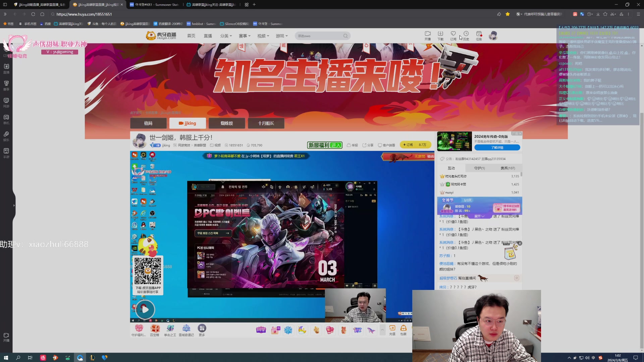Click the yellow 订阅 subscribe button
This screenshot has width=644, height=362.
415,145
